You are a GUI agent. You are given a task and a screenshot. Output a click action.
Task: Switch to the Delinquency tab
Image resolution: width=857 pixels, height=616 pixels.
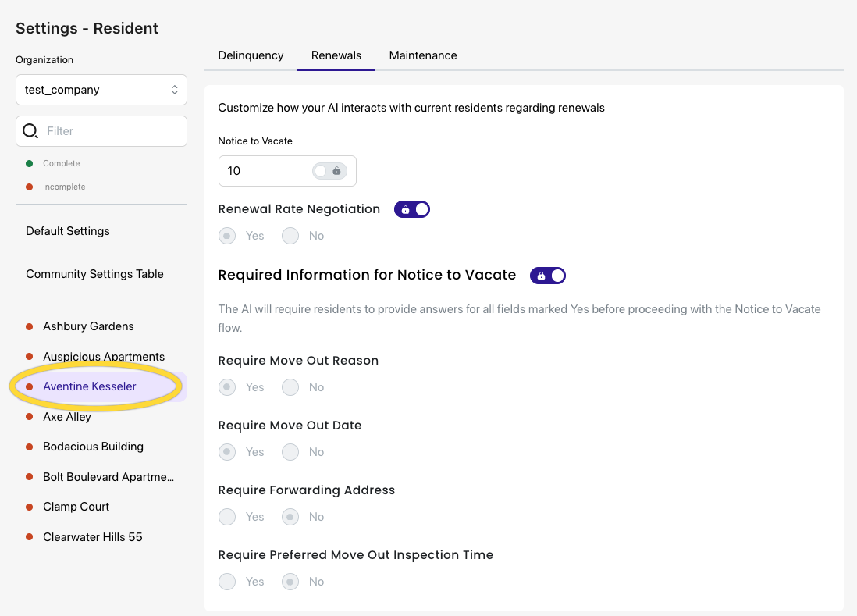tap(251, 55)
